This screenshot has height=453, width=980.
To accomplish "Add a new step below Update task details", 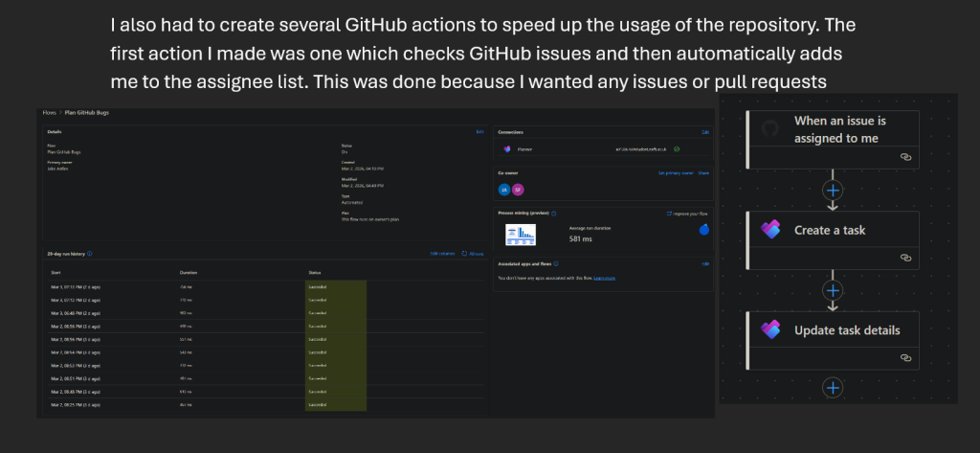I will [x=832, y=388].
